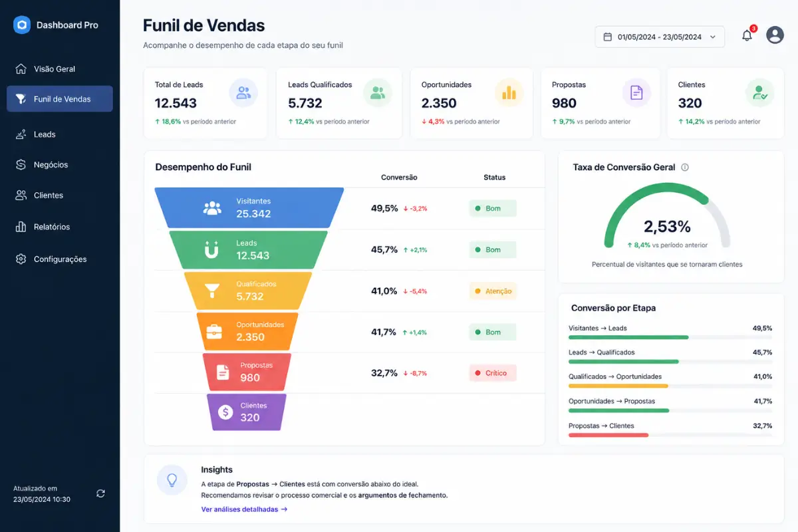Screen dimensions: 798x532
Task: Click the Status column header
Action: pyautogui.click(x=495, y=178)
